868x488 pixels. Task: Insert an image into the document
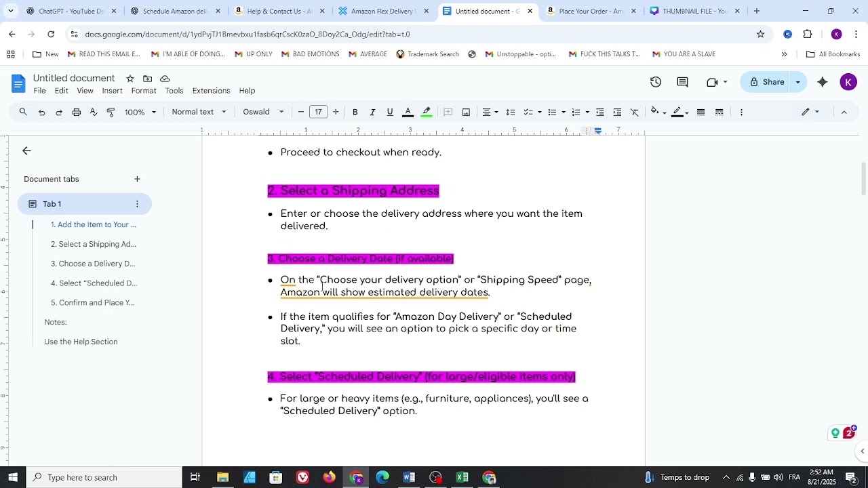[466, 112]
